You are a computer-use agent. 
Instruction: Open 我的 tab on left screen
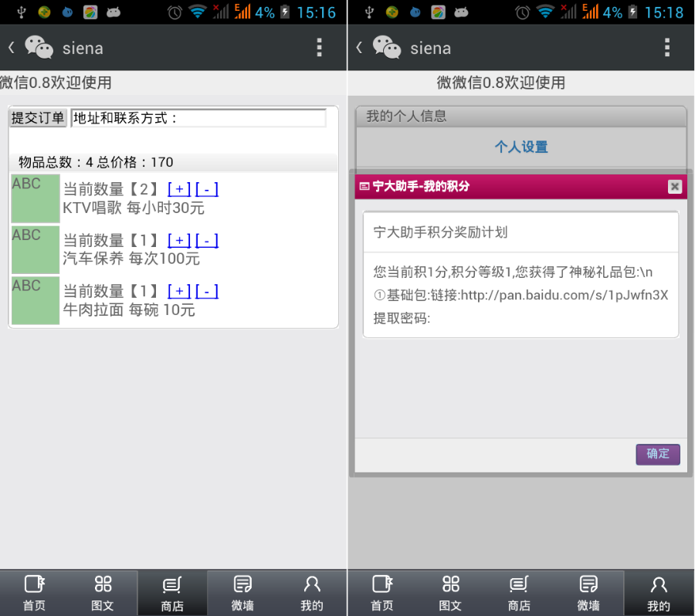tap(312, 593)
